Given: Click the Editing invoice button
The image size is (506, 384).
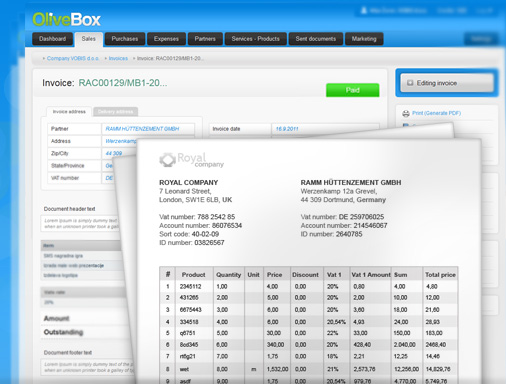Looking at the screenshot, I should tap(447, 83).
